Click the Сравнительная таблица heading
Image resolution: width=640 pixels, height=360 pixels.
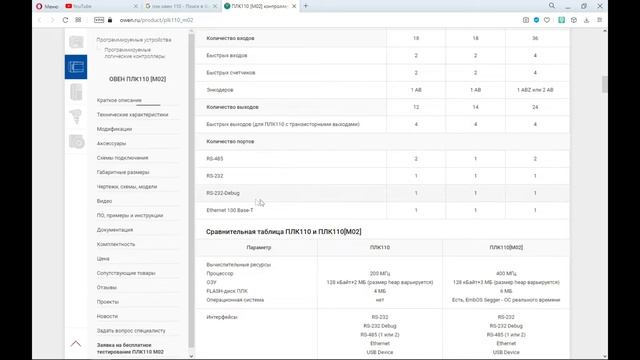[x=283, y=231]
